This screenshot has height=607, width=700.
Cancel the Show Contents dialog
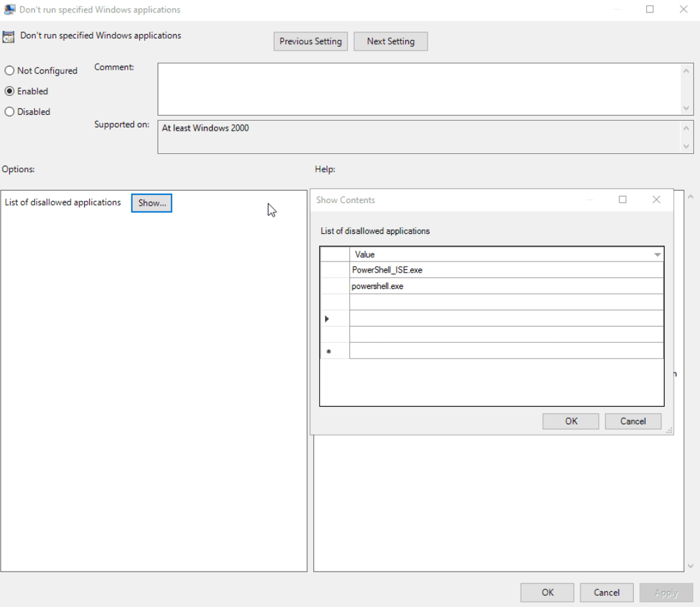pyautogui.click(x=633, y=421)
